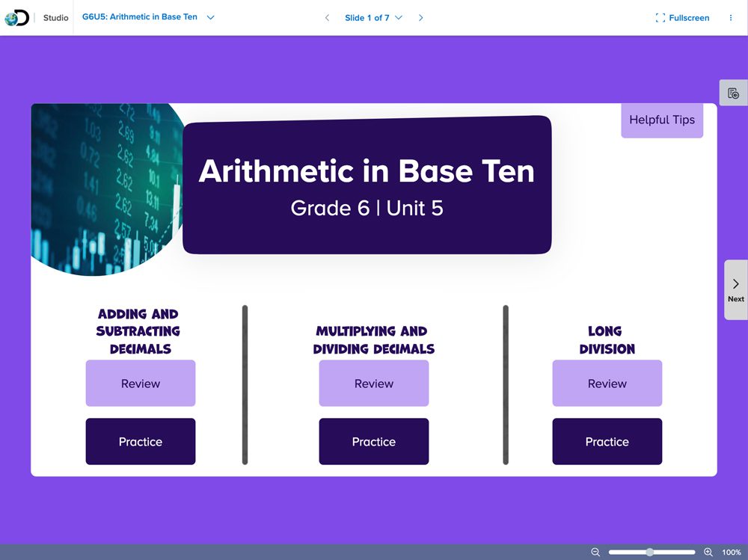Start Practice for Long Division
The width and height of the screenshot is (748, 560).
[x=607, y=442]
